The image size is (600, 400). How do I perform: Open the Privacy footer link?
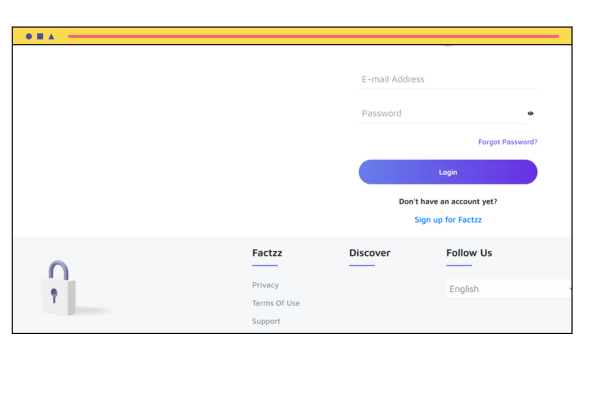pos(266,285)
